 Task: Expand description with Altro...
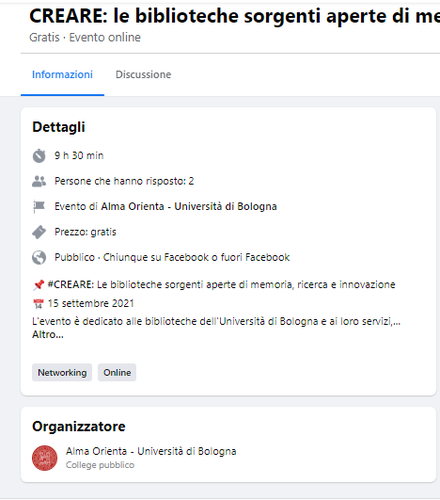[x=48, y=335]
